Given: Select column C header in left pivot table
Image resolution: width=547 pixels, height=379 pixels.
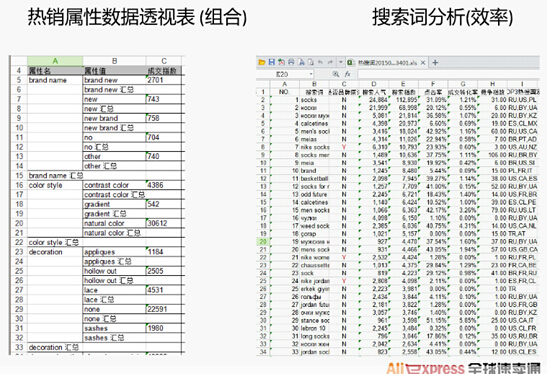Looking at the screenshot, I should [164, 61].
